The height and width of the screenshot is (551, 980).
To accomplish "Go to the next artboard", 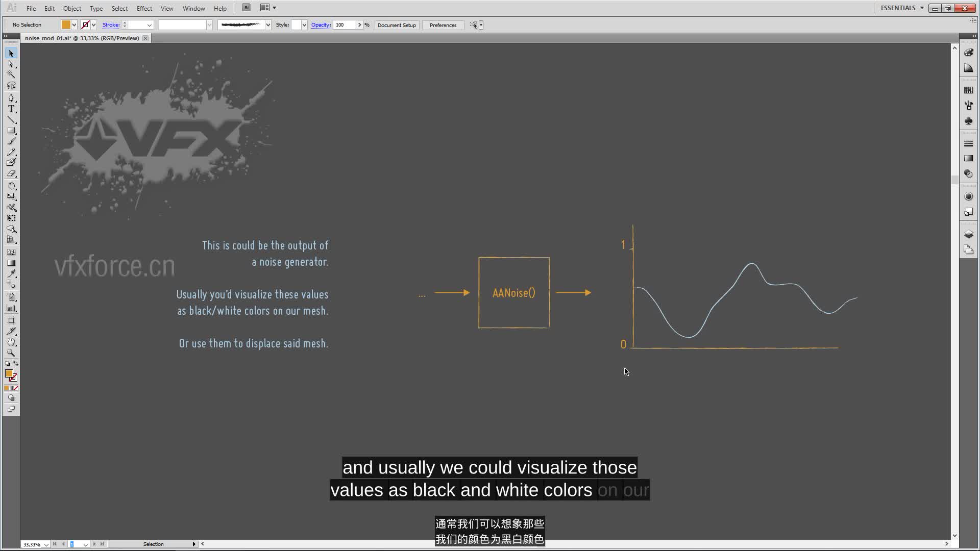I will pyautogui.click(x=94, y=544).
